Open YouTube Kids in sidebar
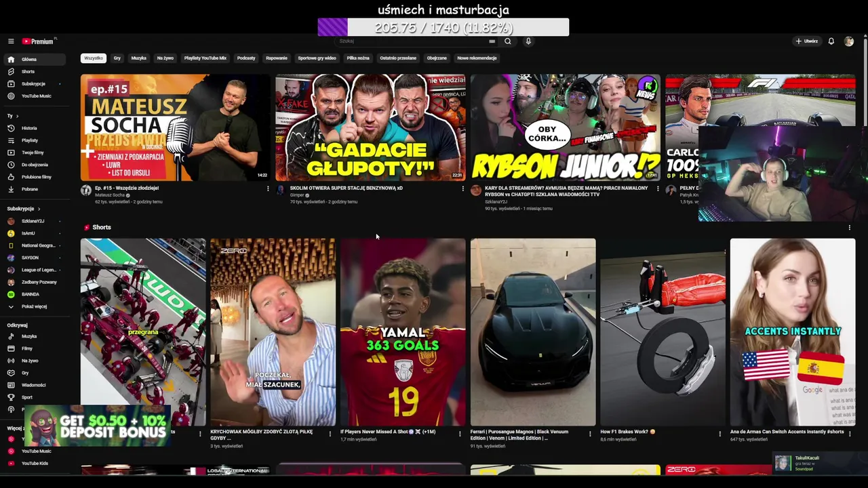Image resolution: width=868 pixels, height=488 pixels. coord(35,464)
